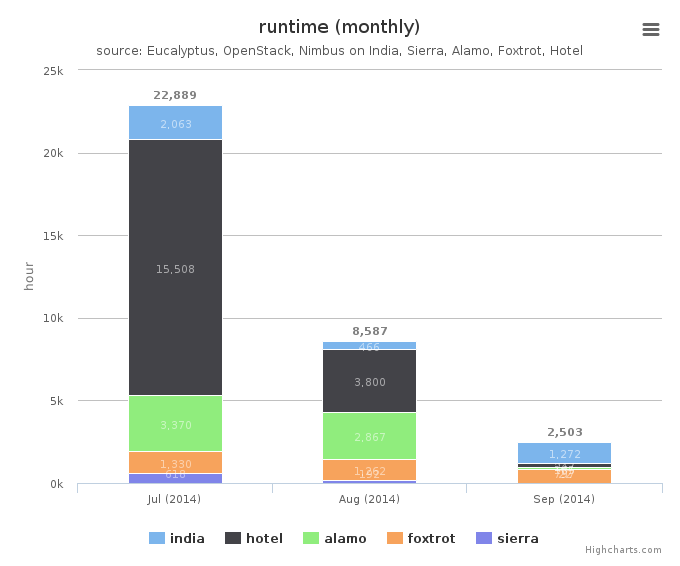Select the Jul hotel segment 15,508

tap(175, 267)
